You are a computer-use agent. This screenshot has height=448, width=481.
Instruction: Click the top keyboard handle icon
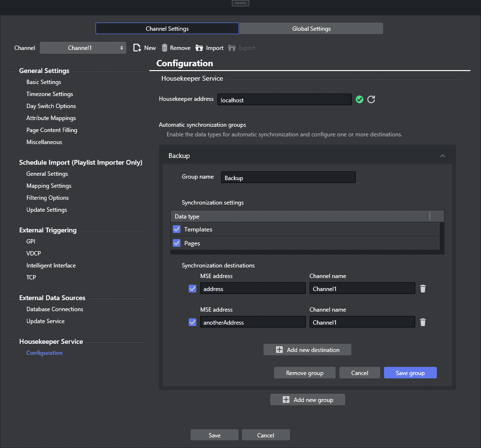pos(240,3)
